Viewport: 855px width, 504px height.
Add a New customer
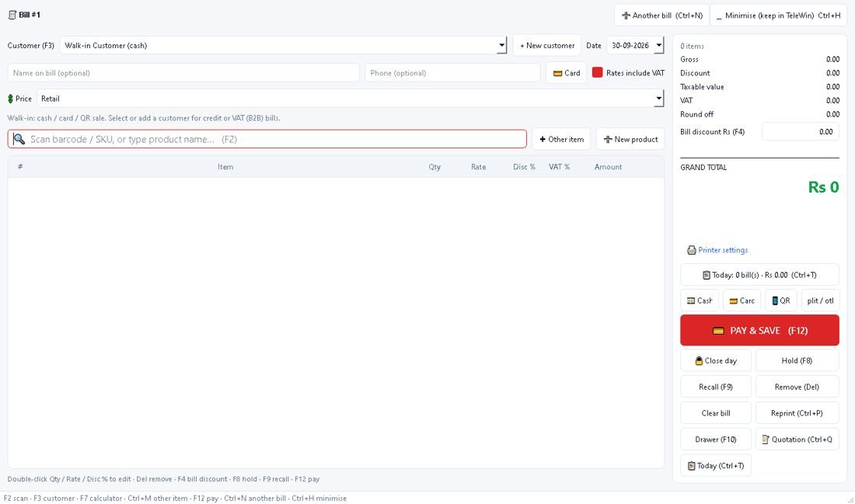click(x=547, y=45)
